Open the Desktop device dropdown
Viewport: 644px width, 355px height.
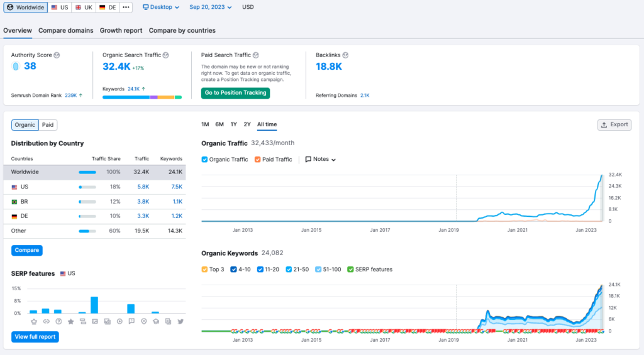click(160, 7)
